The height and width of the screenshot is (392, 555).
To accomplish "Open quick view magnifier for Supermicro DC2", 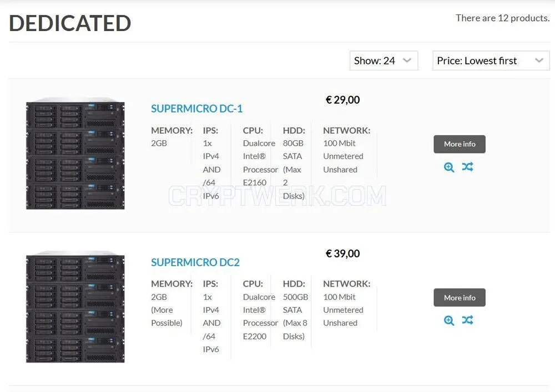I will tap(449, 320).
